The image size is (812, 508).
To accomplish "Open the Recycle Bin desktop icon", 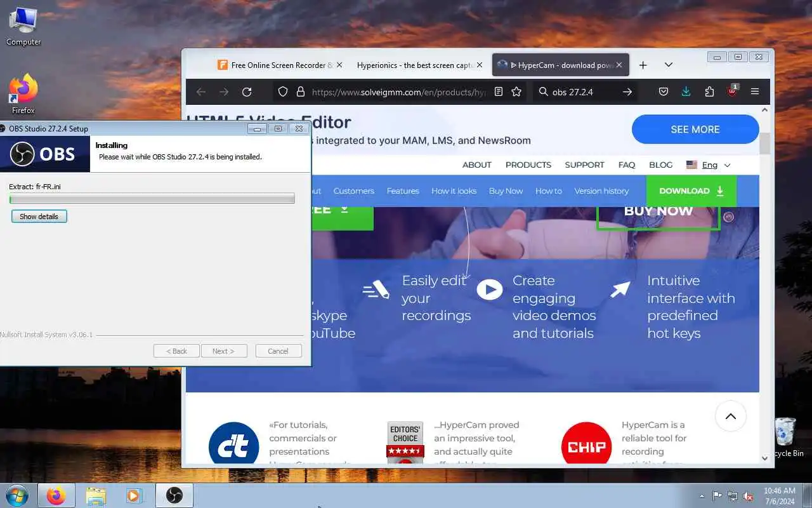I will coord(787,437).
